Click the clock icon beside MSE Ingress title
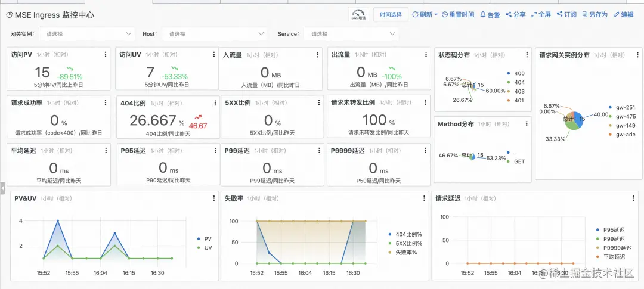 (9, 15)
